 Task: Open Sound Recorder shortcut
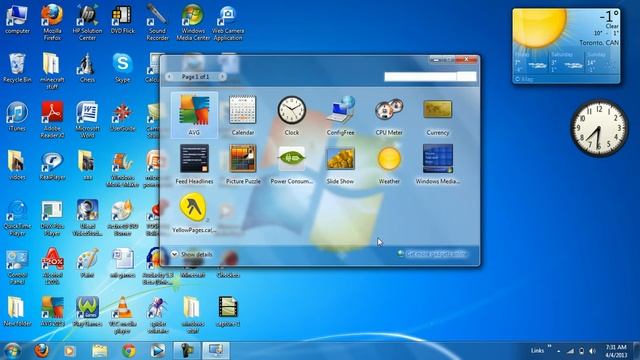158,23
